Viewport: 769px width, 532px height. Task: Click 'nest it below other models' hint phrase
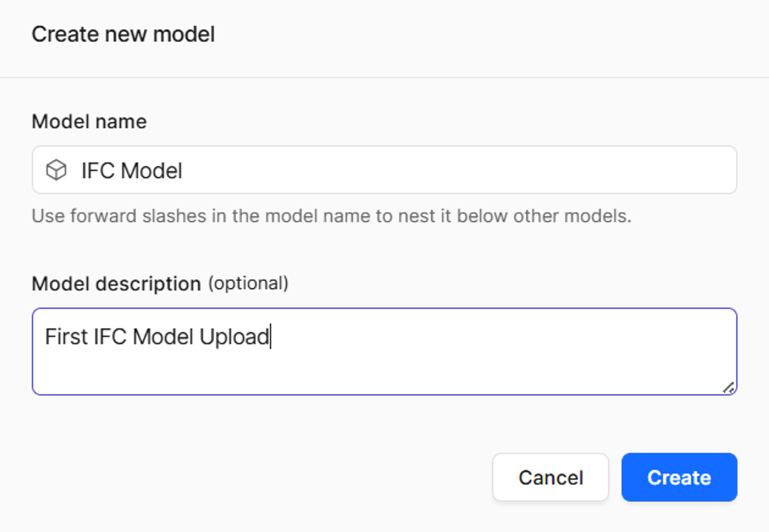515,216
